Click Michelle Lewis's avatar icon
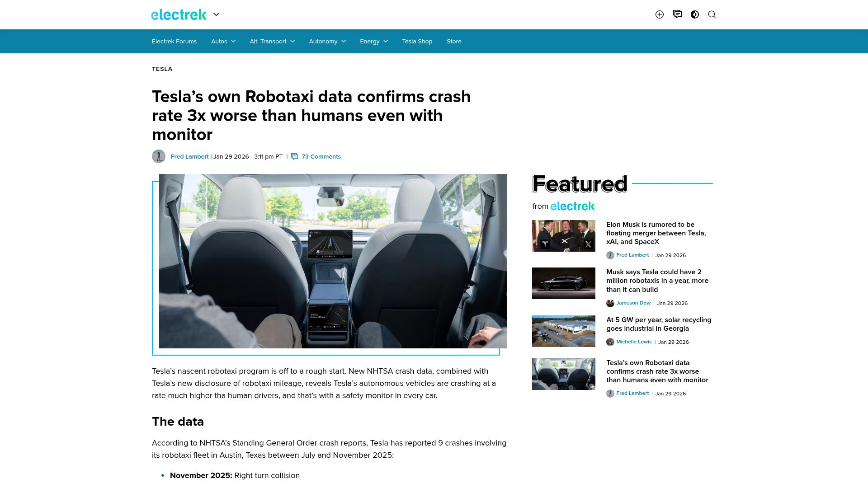 pos(610,342)
